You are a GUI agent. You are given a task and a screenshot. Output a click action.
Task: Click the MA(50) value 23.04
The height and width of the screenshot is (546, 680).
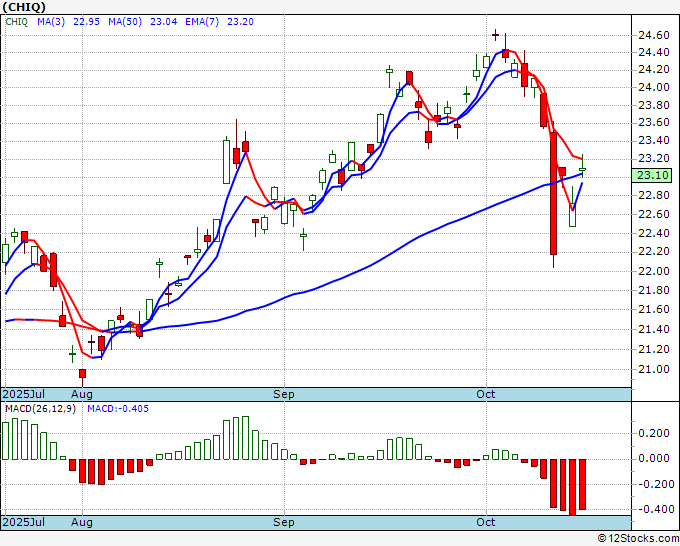pos(163,22)
